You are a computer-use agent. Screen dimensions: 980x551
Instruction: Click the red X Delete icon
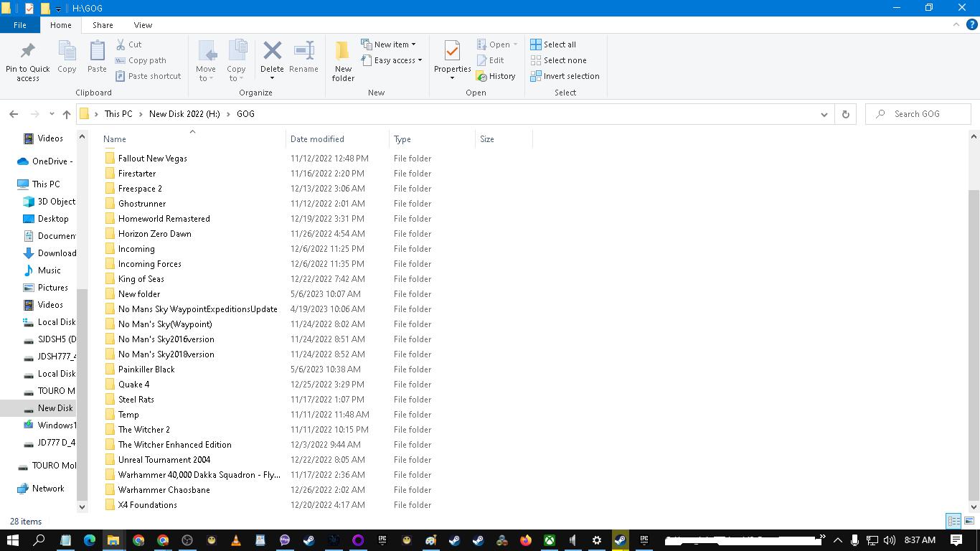[x=272, y=50]
